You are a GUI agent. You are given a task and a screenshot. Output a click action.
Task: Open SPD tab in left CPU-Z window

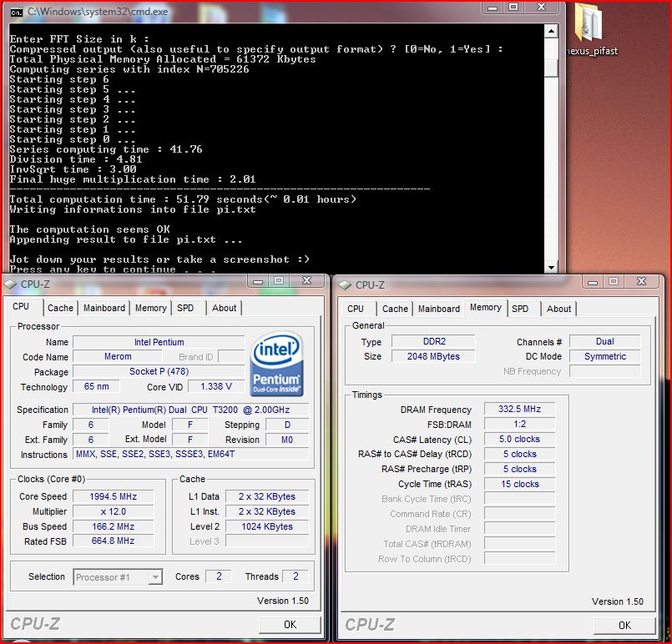185,308
